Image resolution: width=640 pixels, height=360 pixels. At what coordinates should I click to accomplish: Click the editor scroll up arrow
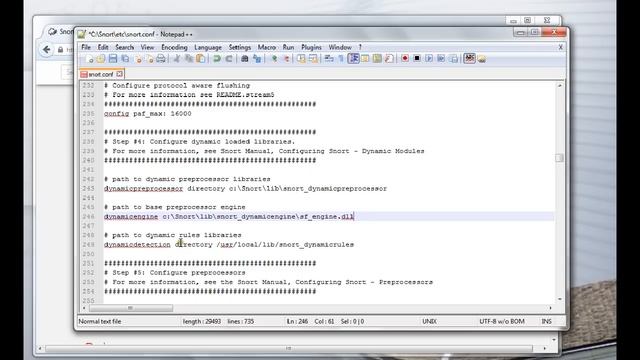click(559, 86)
